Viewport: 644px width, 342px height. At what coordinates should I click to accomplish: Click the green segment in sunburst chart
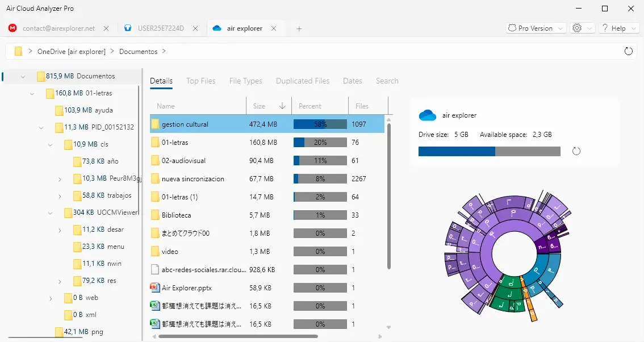pos(509,293)
